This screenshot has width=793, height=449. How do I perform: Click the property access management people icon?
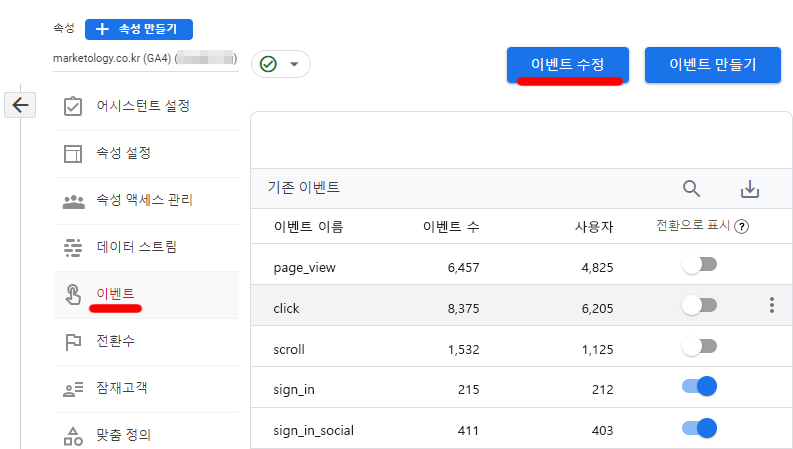(x=73, y=201)
